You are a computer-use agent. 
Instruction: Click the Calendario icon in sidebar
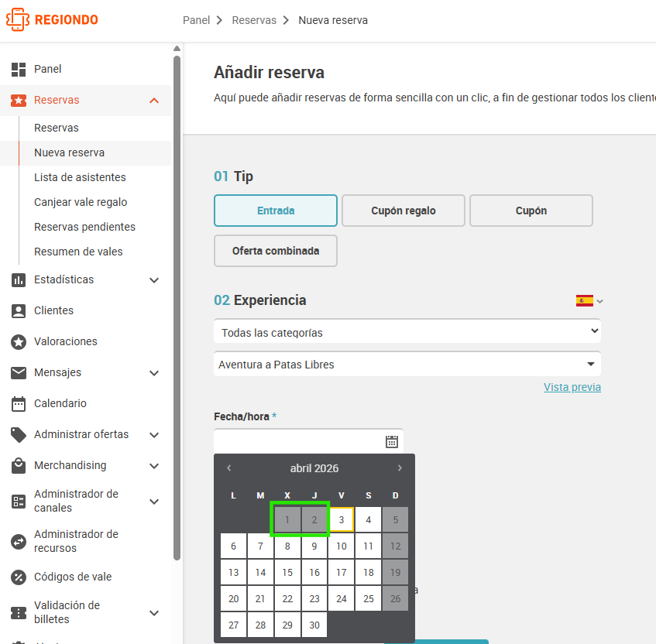point(19,403)
